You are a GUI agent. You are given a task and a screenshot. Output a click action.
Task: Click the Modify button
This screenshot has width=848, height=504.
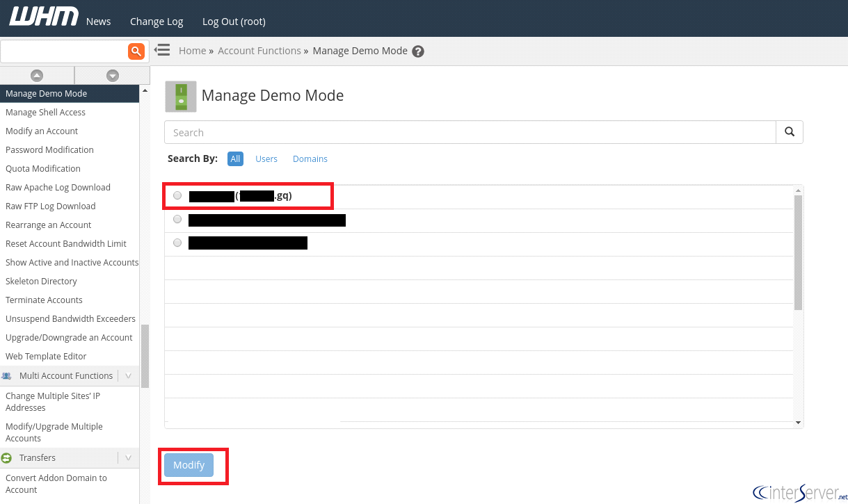(x=189, y=465)
